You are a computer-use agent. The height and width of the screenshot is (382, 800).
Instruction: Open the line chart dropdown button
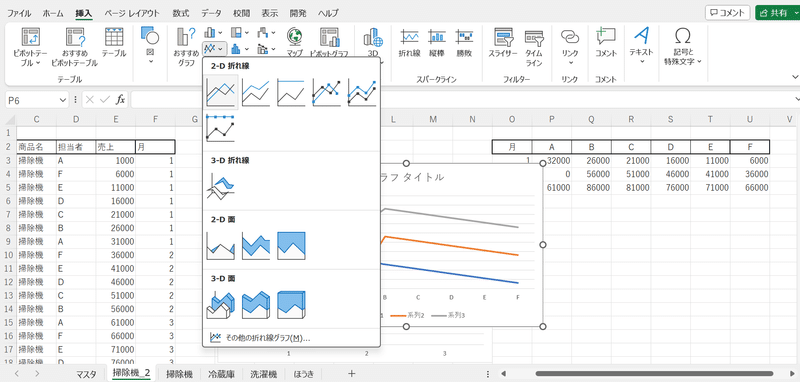pos(215,48)
